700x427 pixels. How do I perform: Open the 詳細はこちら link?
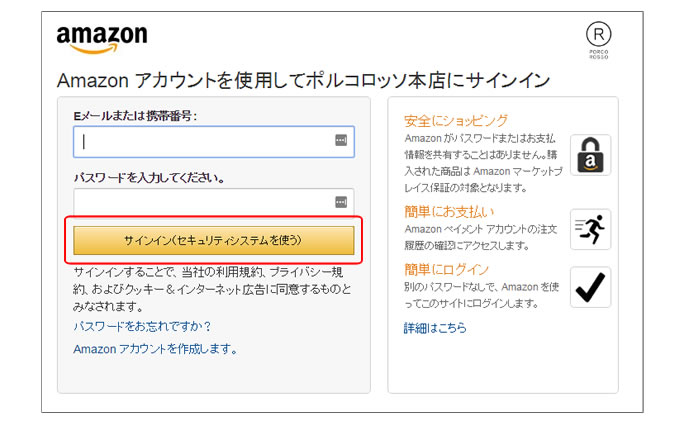(x=434, y=328)
